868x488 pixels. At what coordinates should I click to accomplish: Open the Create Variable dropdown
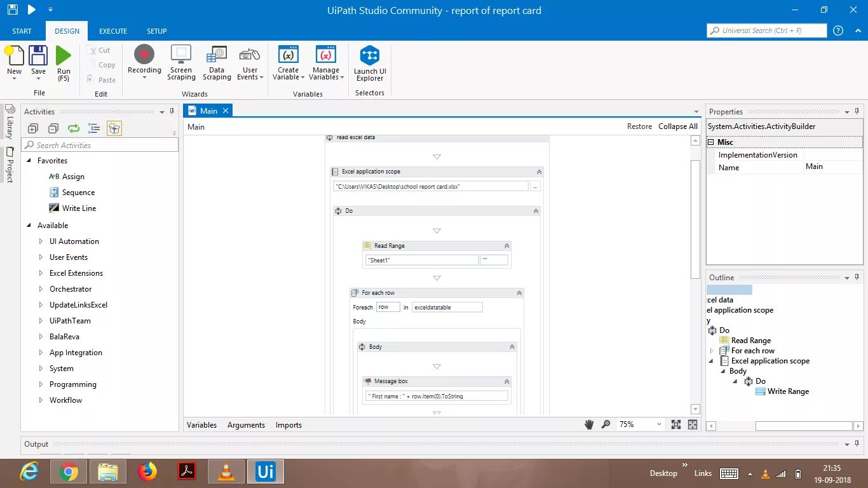(288, 63)
